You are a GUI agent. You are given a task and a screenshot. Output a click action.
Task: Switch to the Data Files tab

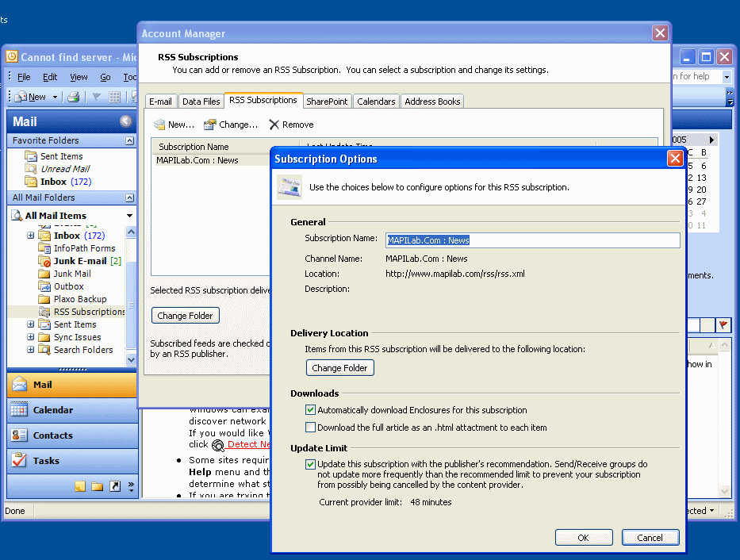click(x=201, y=102)
